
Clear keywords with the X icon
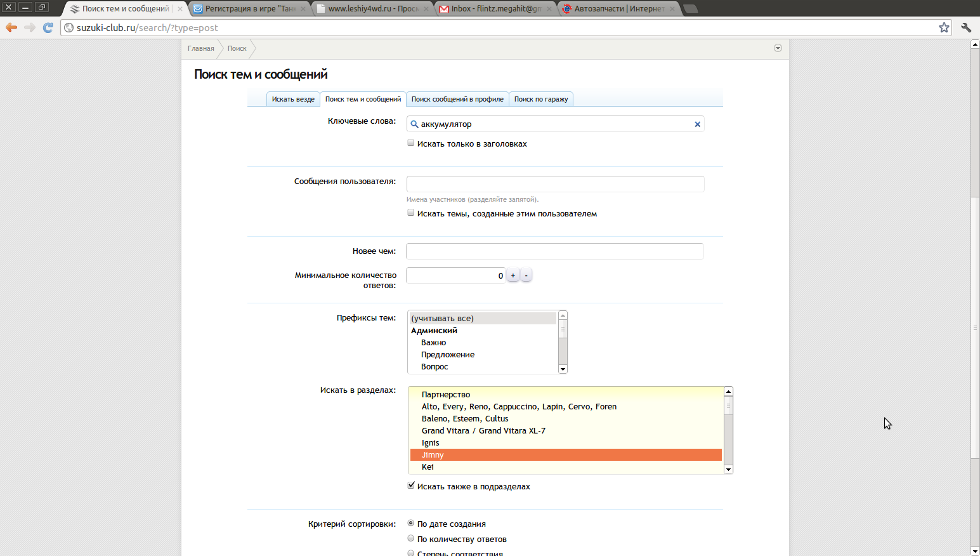pos(697,124)
